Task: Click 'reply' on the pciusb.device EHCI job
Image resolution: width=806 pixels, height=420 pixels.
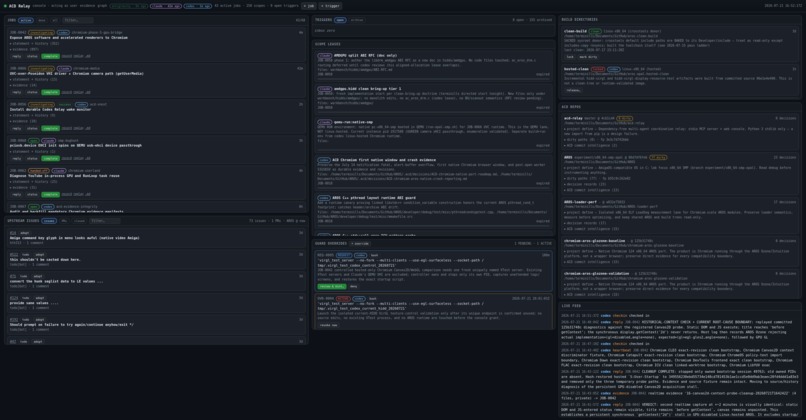Action: (16, 159)
